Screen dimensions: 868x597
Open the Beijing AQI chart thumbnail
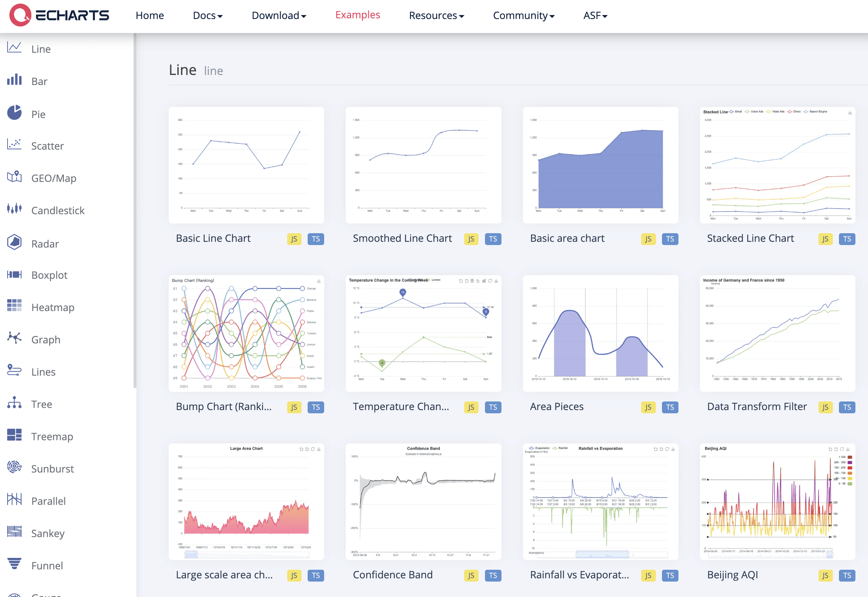[x=778, y=502]
